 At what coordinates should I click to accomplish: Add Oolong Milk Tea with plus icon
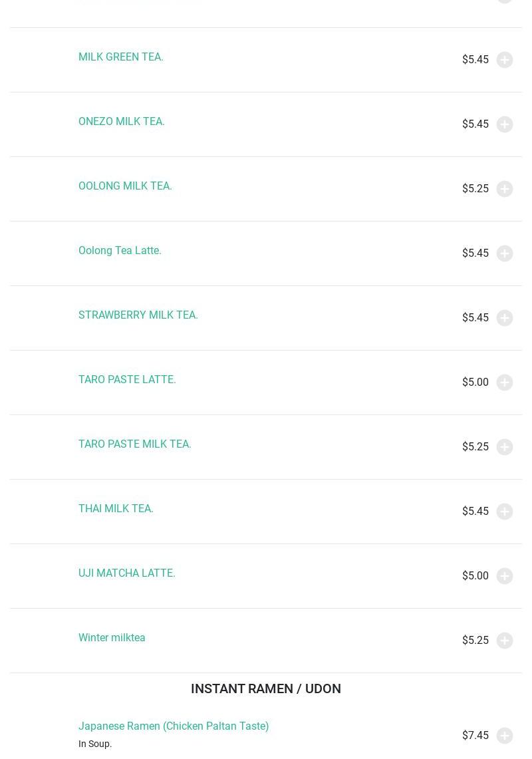(505, 189)
